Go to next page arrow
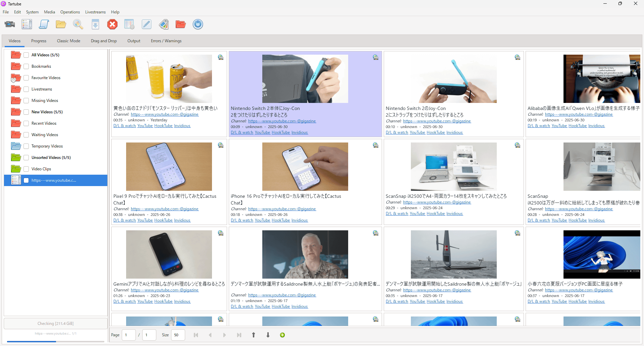 [x=225, y=335]
